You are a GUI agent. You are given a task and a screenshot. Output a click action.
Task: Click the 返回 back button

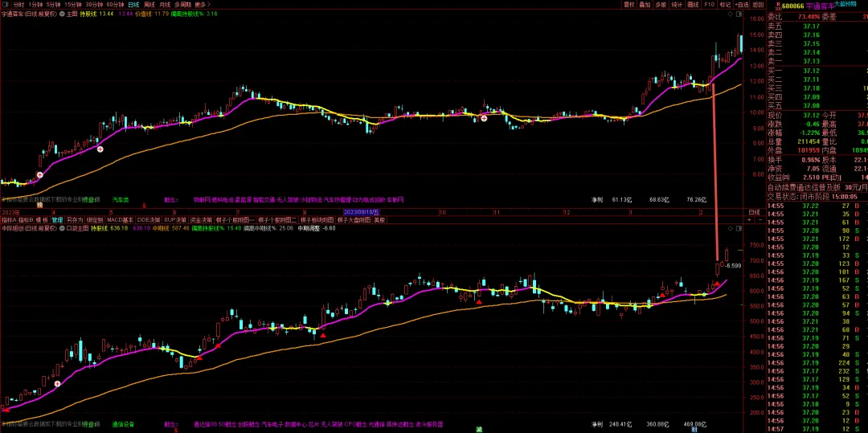758,5
